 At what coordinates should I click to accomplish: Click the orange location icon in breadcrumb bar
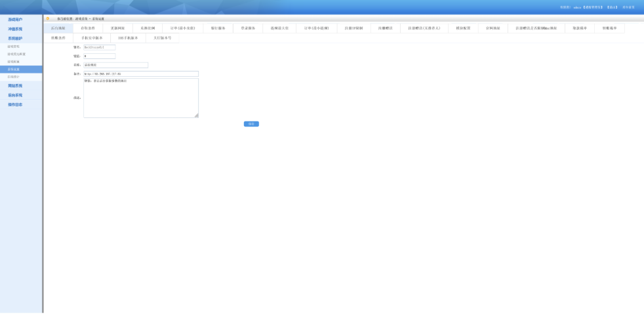48,18
